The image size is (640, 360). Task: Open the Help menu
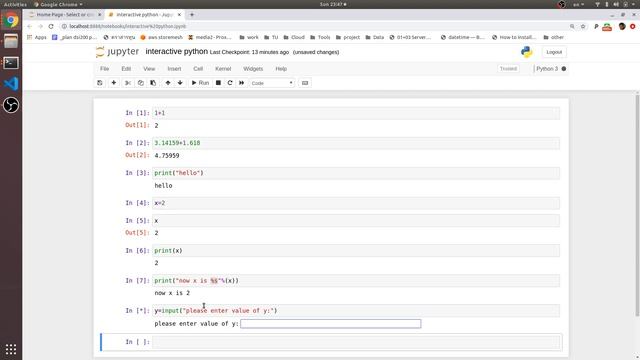click(x=281, y=69)
